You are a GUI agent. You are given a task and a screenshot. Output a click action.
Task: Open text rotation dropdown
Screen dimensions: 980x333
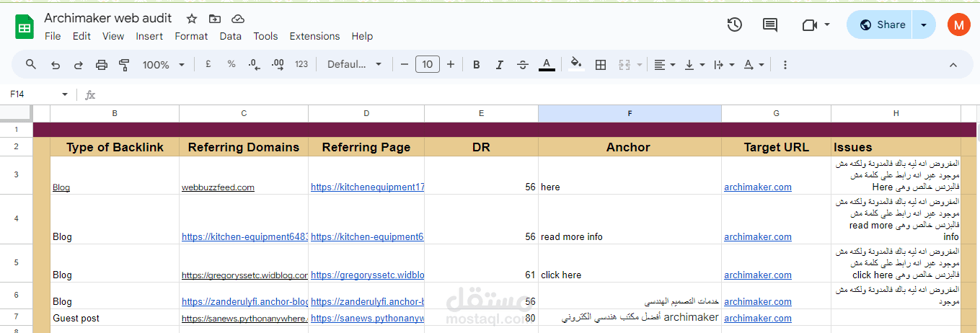[753, 64]
